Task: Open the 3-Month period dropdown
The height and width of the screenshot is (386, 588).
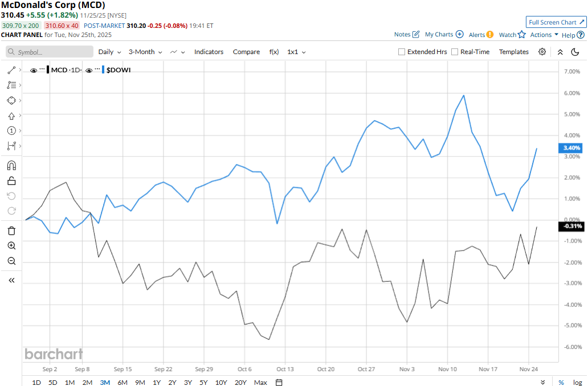Action: click(x=145, y=52)
